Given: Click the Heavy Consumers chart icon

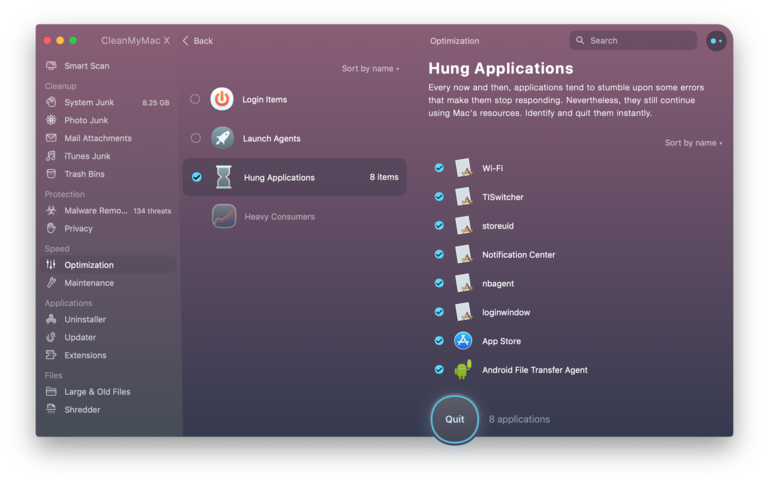Looking at the screenshot, I should 224,216.
